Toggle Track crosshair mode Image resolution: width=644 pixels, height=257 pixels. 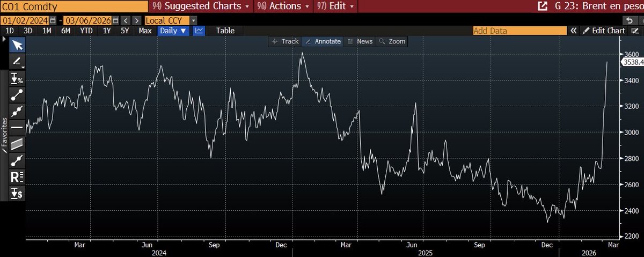click(x=285, y=41)
